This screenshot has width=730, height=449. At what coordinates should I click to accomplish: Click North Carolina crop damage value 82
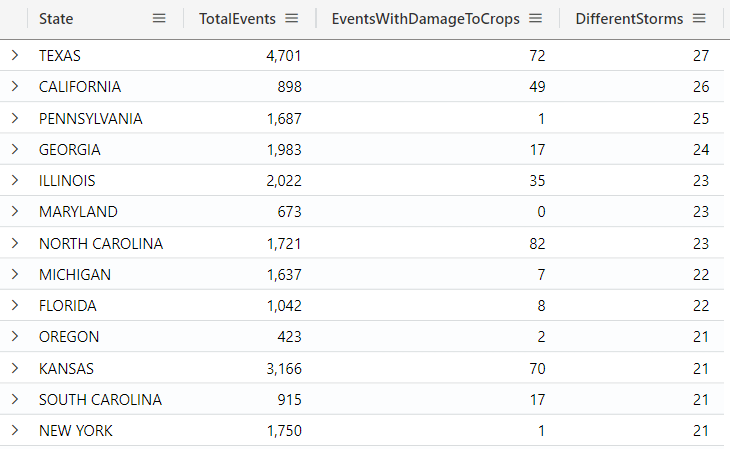click(x=537, y=244)
